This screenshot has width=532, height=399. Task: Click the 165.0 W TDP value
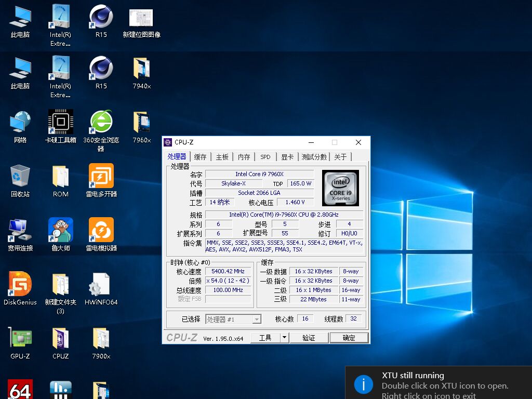[x=301, y=183]
